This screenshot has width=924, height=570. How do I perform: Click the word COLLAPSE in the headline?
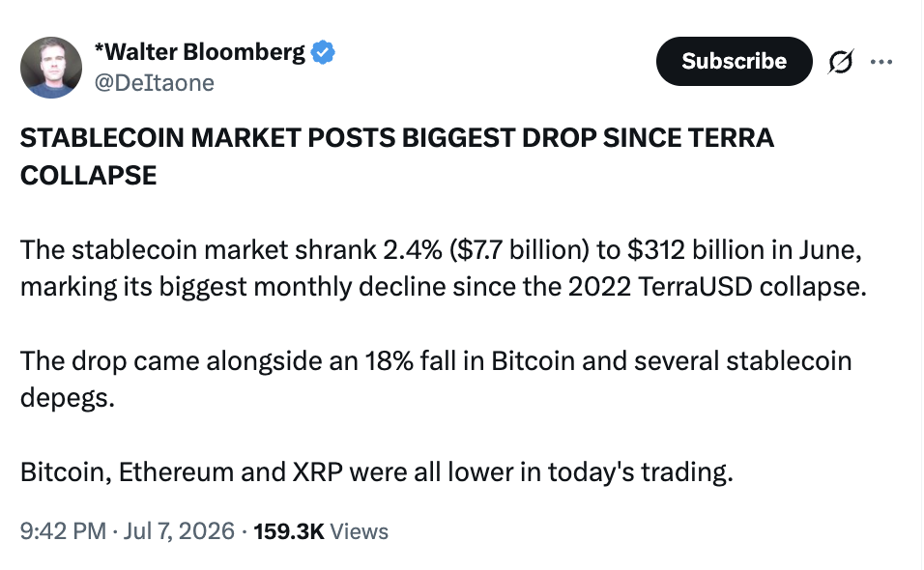pyautogui.click(x=88, y=176)
